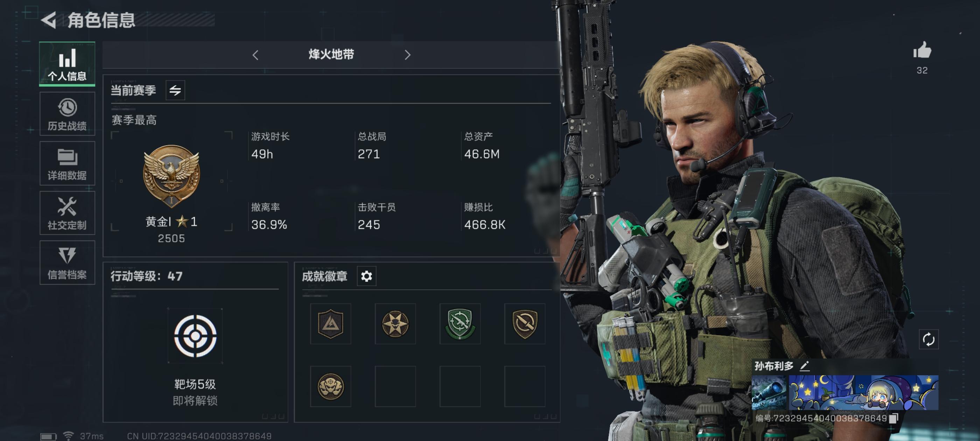Select the star skull achievement badge
This screenshot has width=980, height=441.
395,324
